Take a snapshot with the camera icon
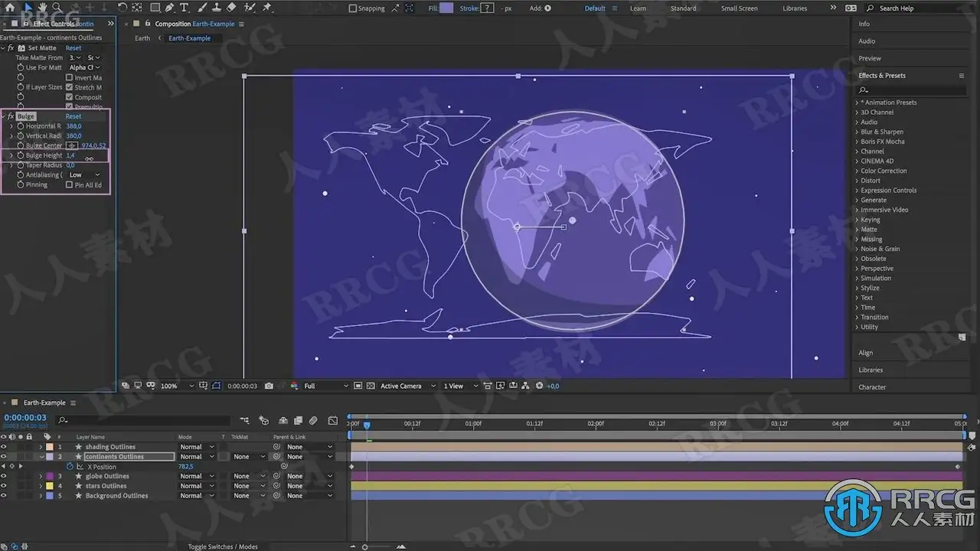980x551 pixels. 269,386
